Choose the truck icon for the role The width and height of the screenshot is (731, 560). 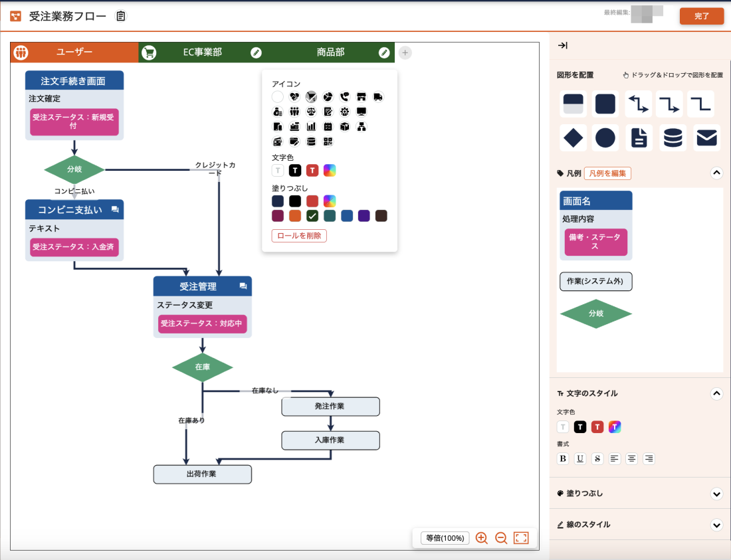(379, 97)
